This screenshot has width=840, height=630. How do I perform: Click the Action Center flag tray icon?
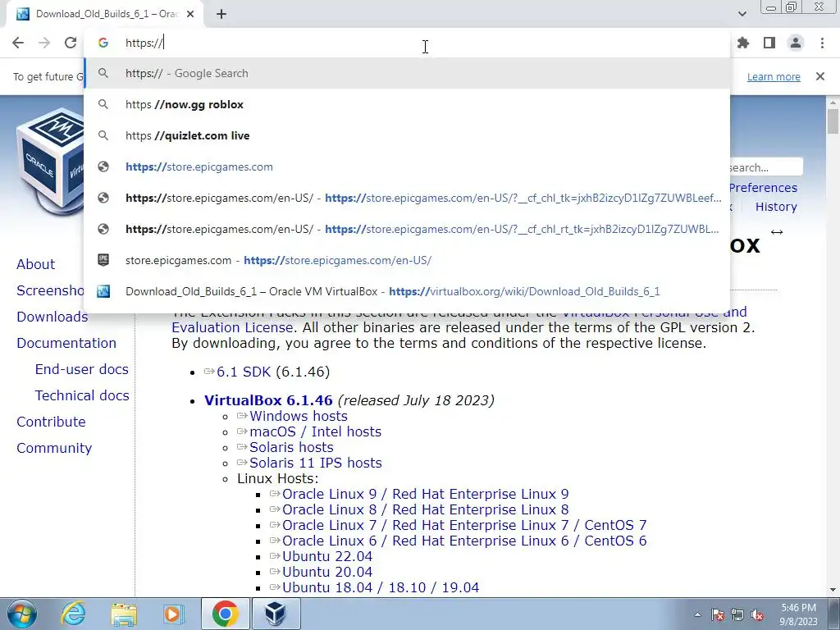click(x=718, y=614)
